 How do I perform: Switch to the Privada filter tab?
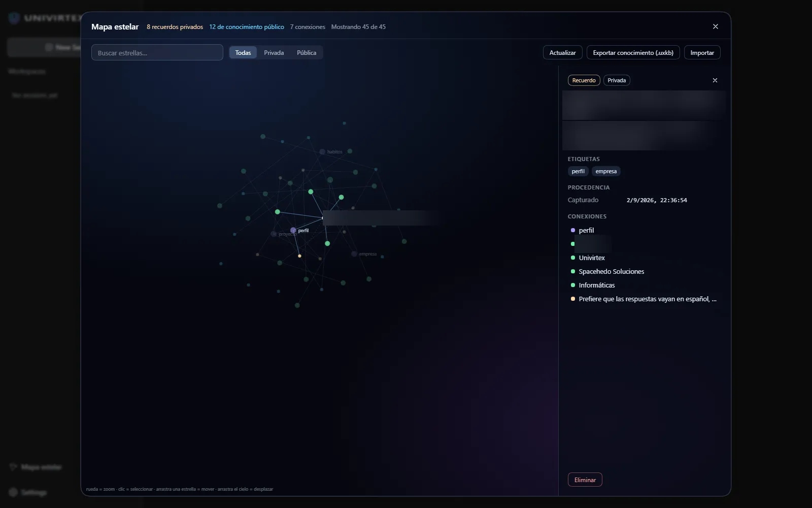tap(274, 52)
